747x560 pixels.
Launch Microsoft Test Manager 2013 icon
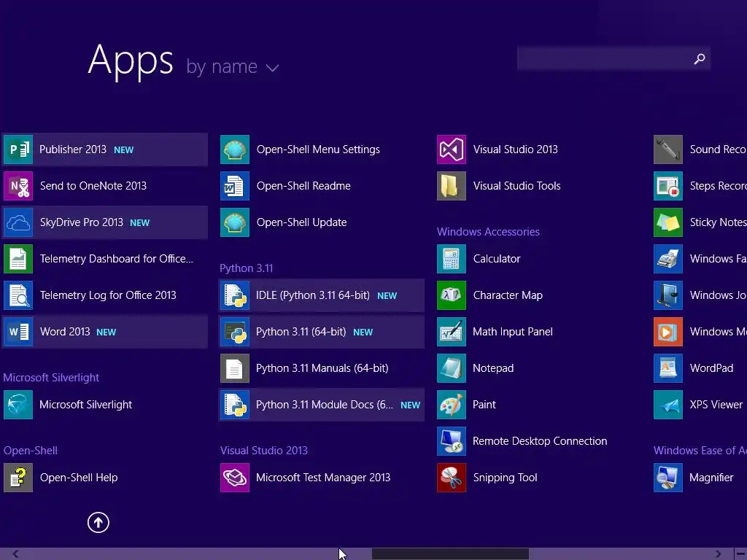tap(235, 478)
